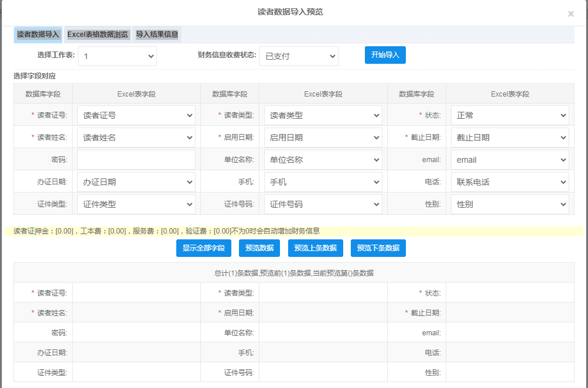
Task: Click the 显示全部字段 button
Action: click(x=203, y=248)
